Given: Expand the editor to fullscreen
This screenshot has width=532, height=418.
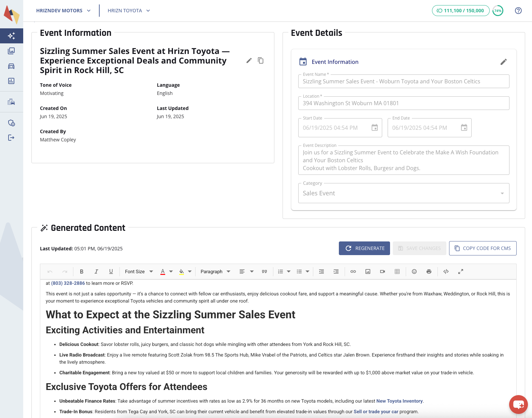Looking at the screenshot, I should pyautogui.click(x=461, y=271).
